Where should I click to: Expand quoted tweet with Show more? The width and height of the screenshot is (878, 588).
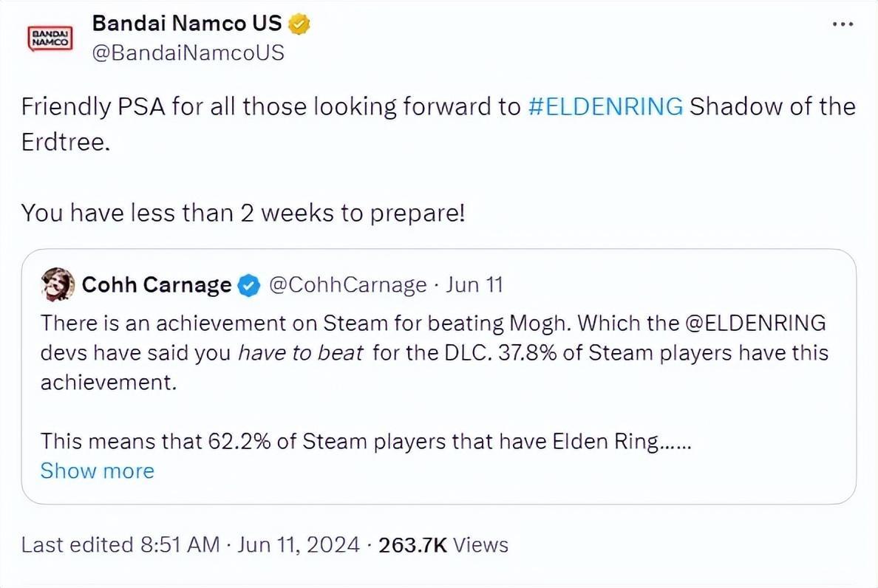pos(97,471)
